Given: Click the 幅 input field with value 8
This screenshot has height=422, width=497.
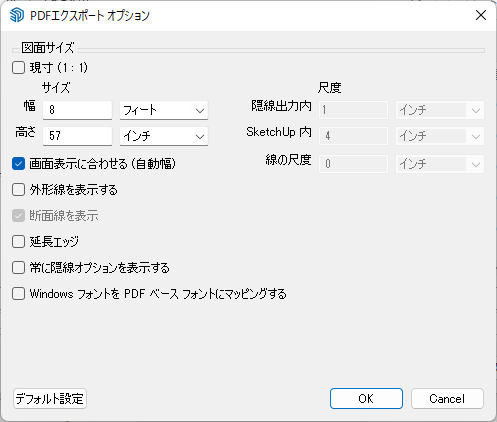Looking at the screenshot, I should click(77, 110).
